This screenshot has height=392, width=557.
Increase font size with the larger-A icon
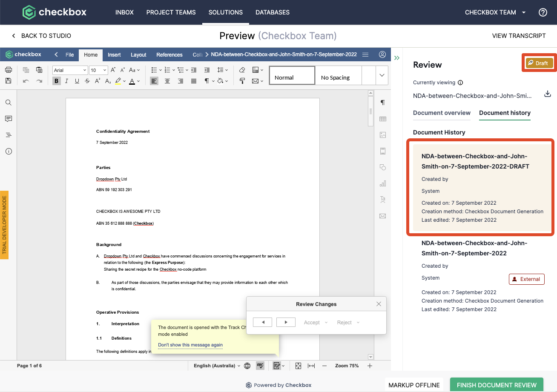pyautogui.click(x=113, y=70)
